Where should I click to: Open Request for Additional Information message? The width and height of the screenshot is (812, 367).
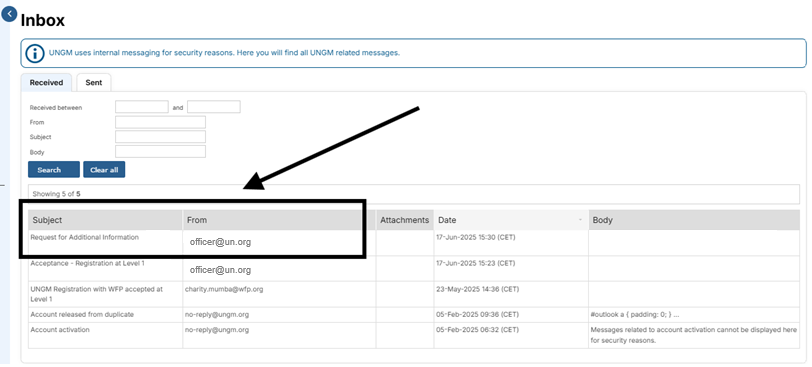[x=85, y=237]
